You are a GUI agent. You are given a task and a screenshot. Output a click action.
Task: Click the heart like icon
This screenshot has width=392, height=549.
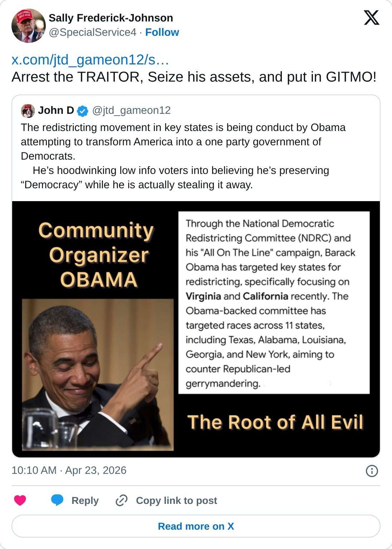20,500
